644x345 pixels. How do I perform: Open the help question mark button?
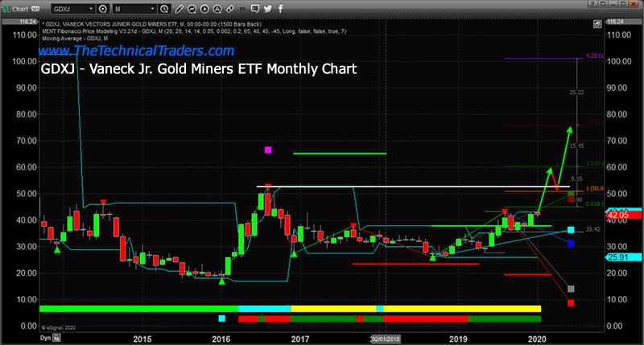point(592,4)
